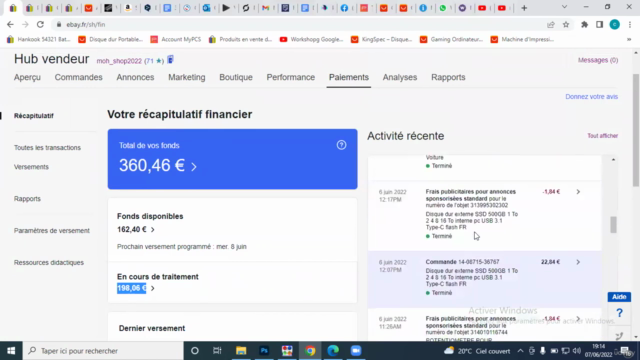Click the blue question mark help icon
This screenshot has width=640, height=360.
[619, 313]
